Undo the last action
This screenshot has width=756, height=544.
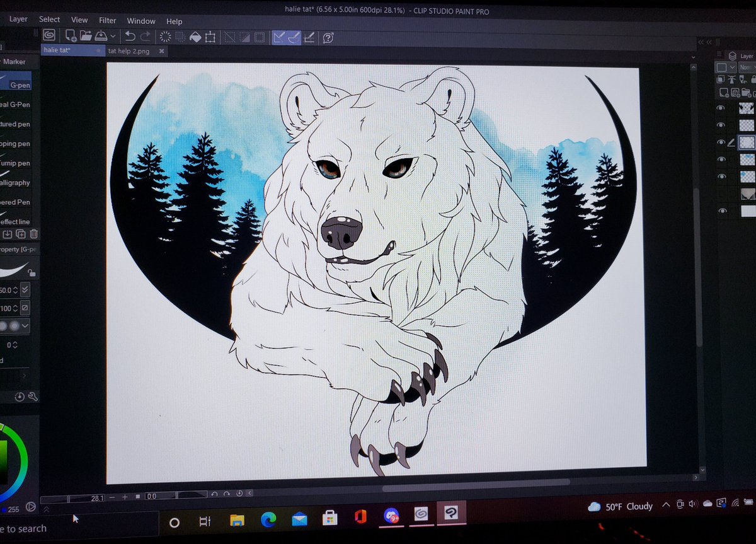pyautogui.click(x=130, y=36)
